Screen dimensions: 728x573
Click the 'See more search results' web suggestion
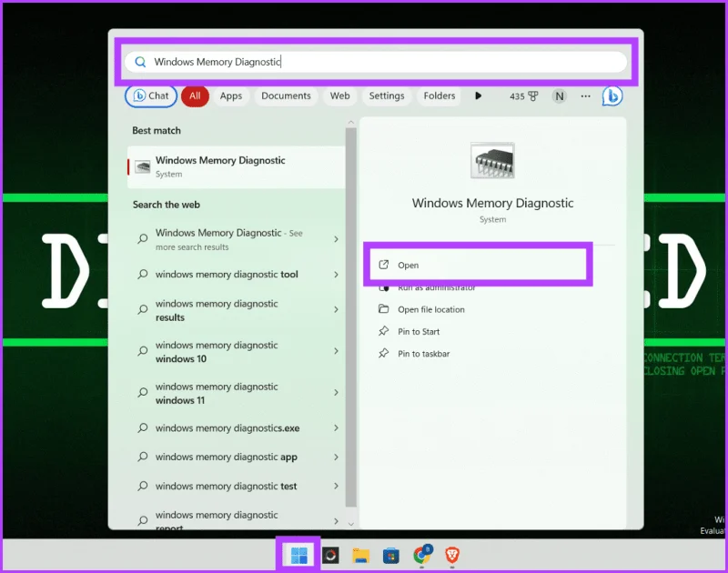click(238, 239)
